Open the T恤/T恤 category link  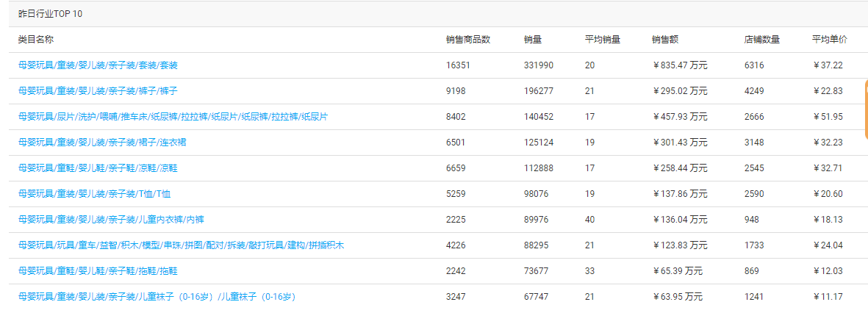point(94,194)
